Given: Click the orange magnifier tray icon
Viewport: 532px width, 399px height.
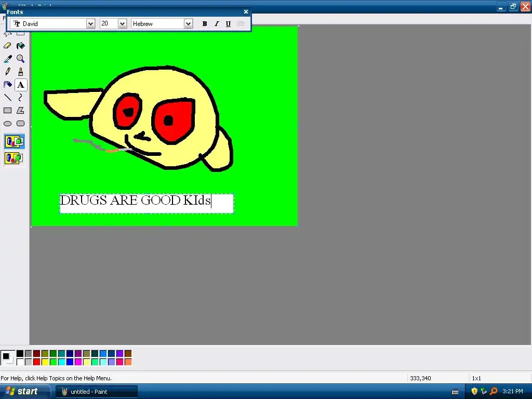Looking at the screenshot, I should [x=494, y=391].
